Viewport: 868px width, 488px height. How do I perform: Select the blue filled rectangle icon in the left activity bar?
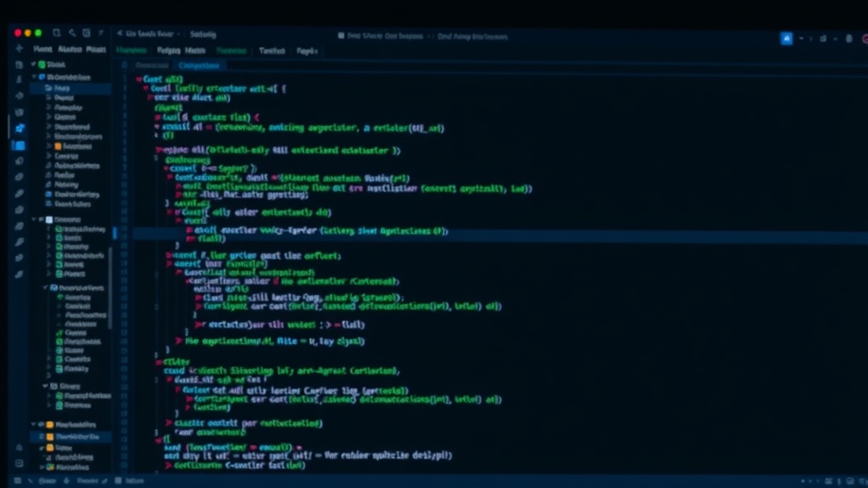click(19, 146)
